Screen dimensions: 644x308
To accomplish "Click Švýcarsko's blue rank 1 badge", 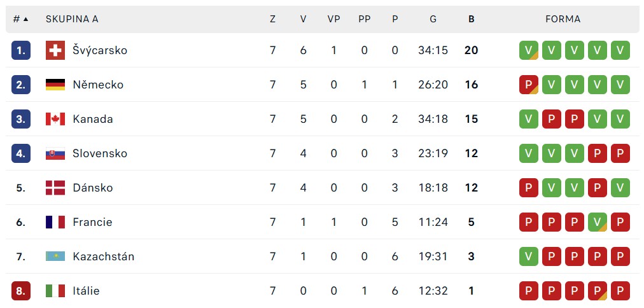I will tap(21, 50).
